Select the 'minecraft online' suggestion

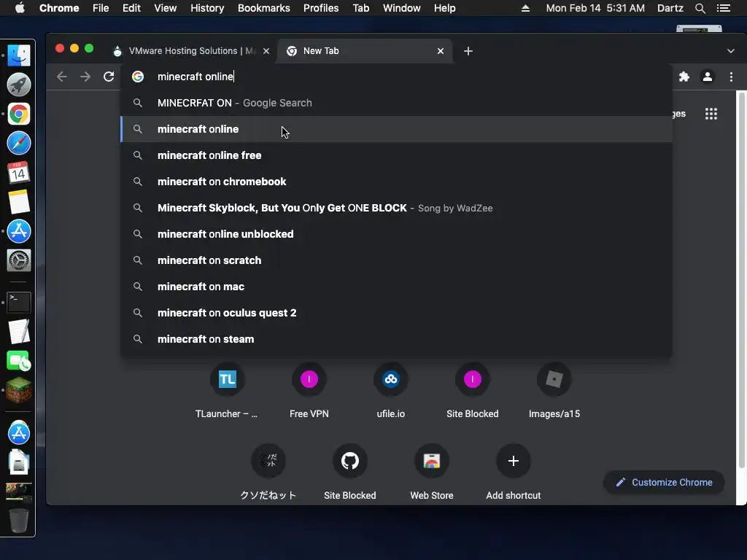pyautogui.click(x=396, y=129)
